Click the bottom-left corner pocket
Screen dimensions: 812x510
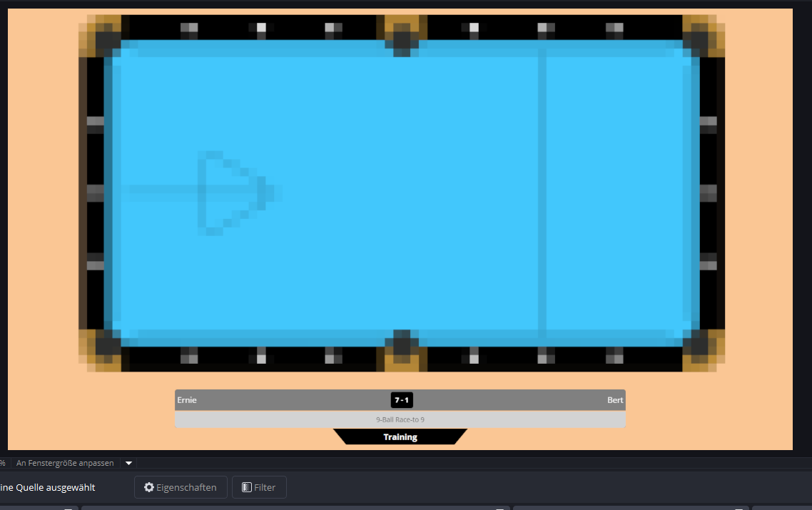(105, 347)
